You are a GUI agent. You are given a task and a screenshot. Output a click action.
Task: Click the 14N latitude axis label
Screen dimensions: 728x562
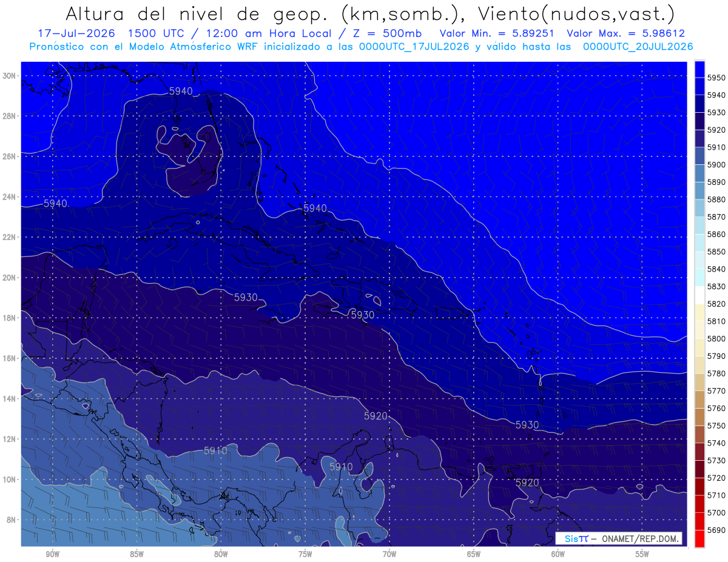point(9,398)
